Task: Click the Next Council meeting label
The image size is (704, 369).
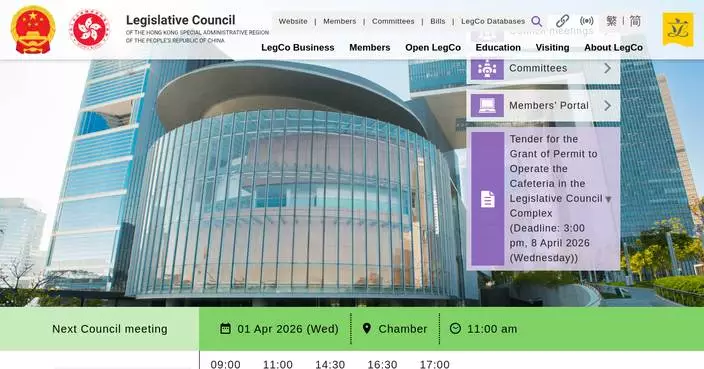Action: (110, 329)
